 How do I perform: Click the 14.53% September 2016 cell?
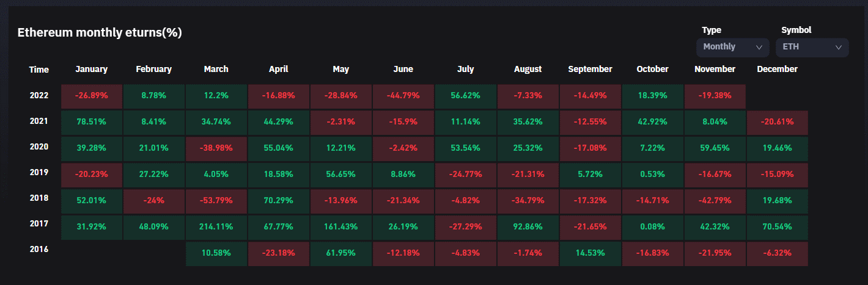click(x=590, y=253)
